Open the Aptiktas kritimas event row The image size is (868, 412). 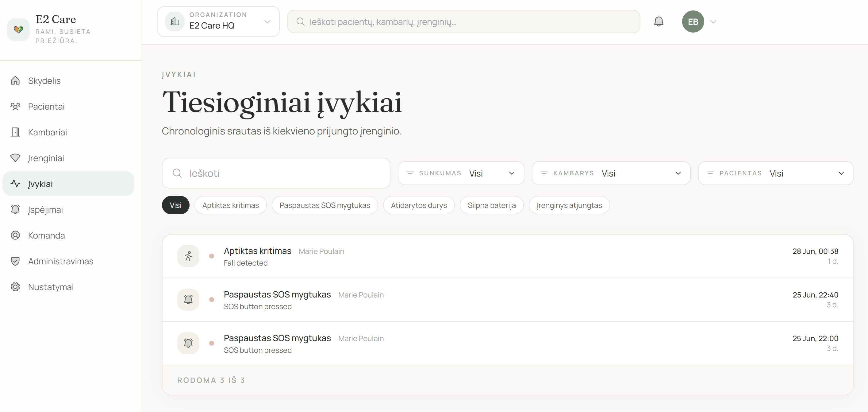click(507, 256)
